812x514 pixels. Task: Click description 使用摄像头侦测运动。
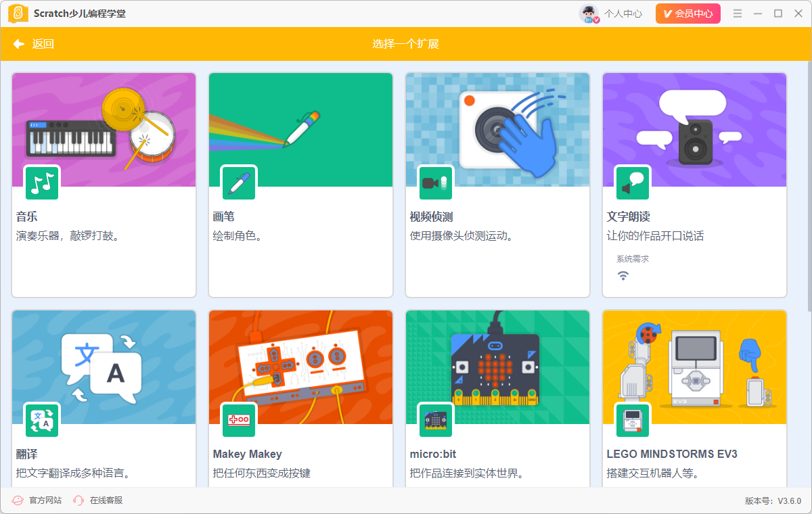(x=461, y=236)
